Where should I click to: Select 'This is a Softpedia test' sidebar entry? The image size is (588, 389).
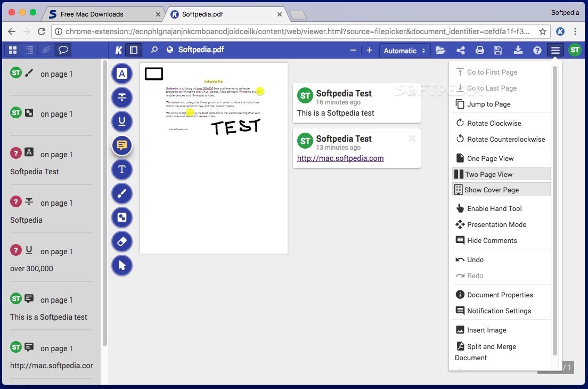[51, 308]
